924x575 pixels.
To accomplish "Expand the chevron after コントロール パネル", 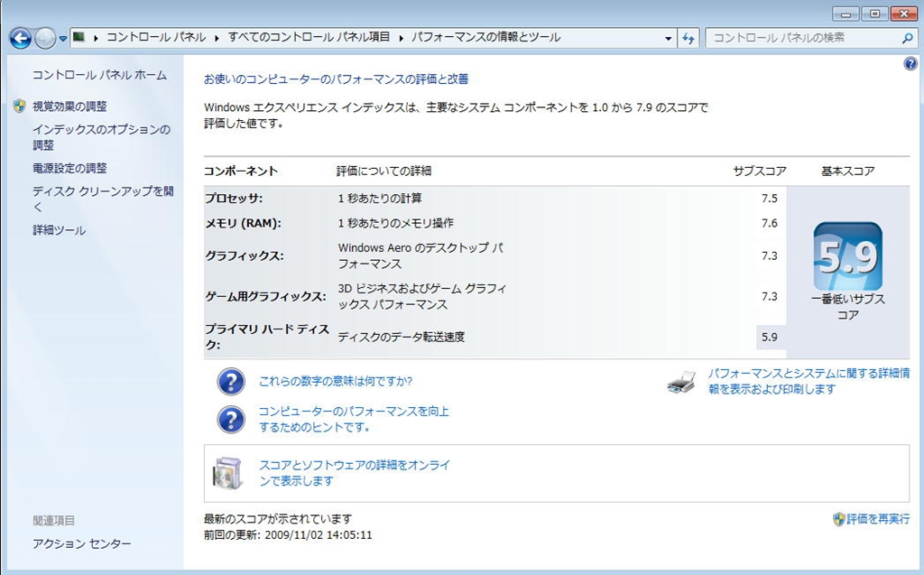I will point(217,38).
